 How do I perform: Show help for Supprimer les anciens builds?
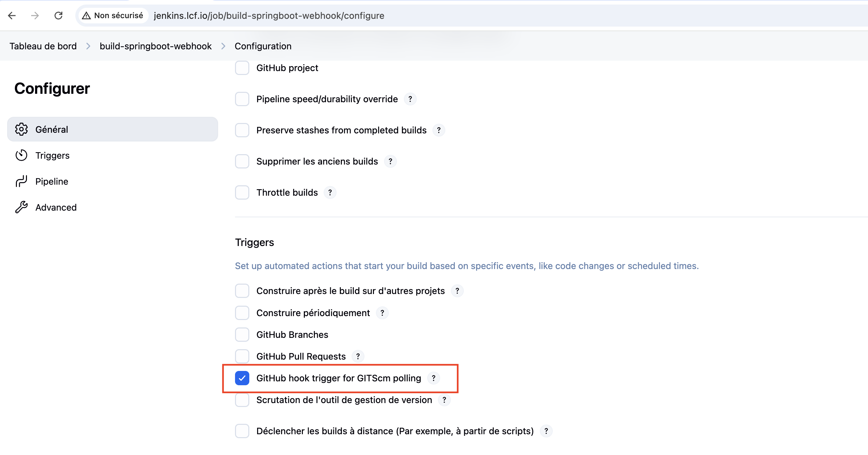coord(390,161)
